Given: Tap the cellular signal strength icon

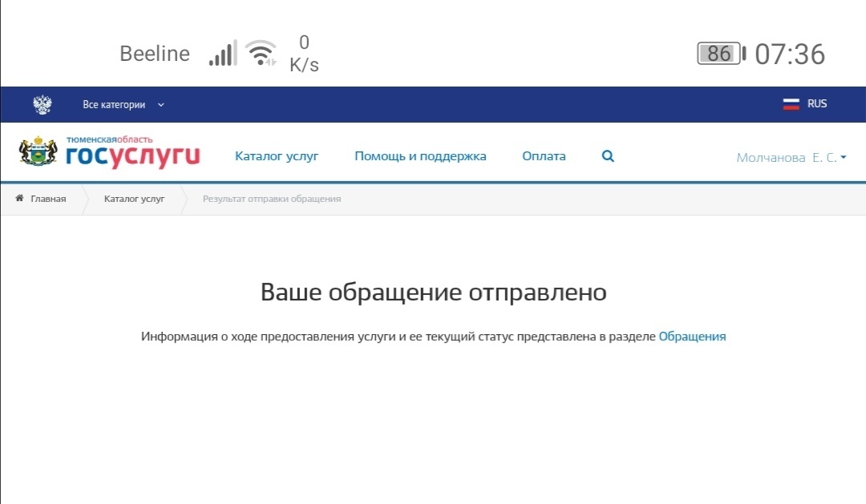Looking at the screenshot, I should tap(222, 54).
